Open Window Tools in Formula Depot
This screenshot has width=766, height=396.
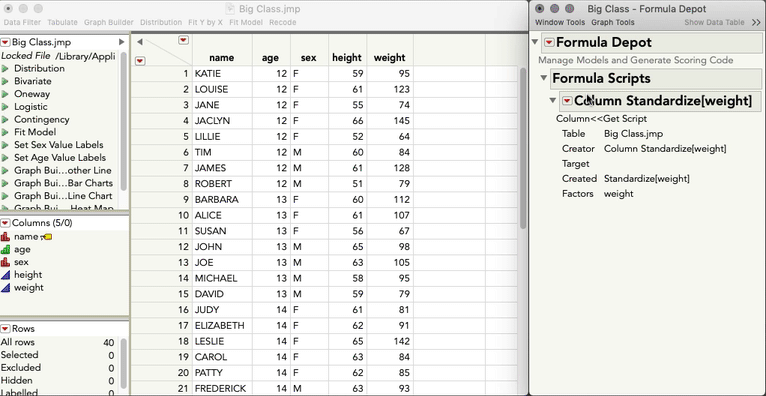(x=559, y=22)
